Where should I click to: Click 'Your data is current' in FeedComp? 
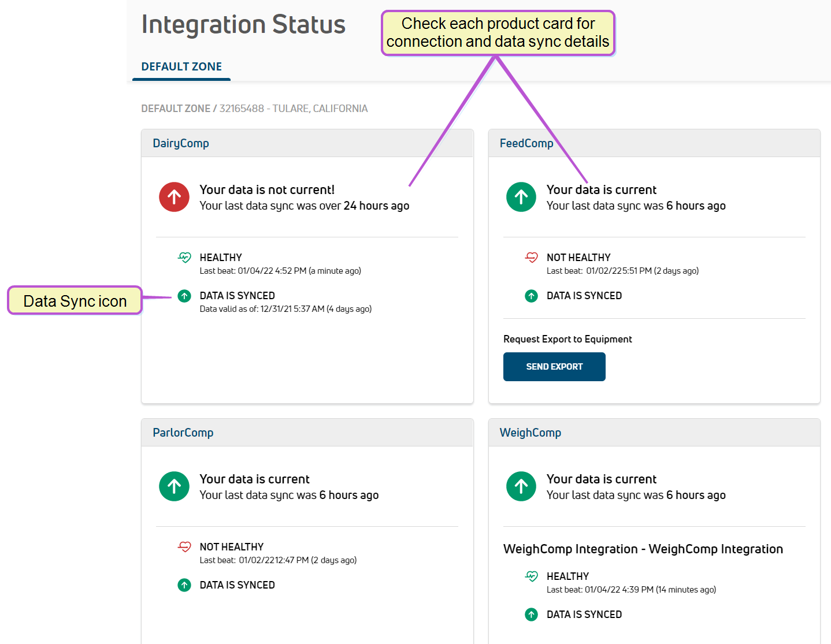point(602,189)
